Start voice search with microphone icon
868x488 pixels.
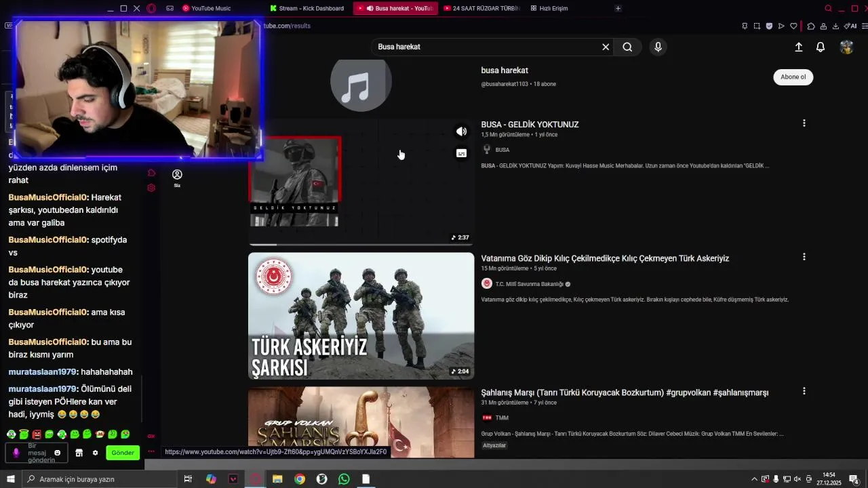[657, 47]
